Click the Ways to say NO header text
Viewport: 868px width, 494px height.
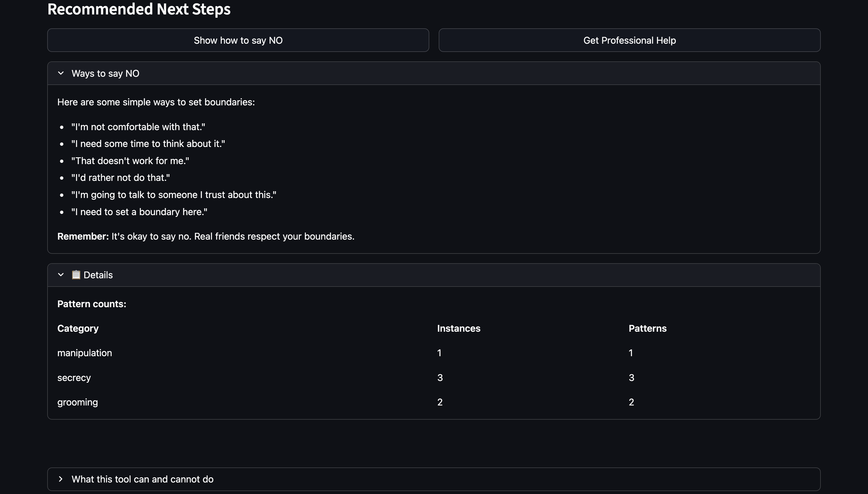(105, 73)
